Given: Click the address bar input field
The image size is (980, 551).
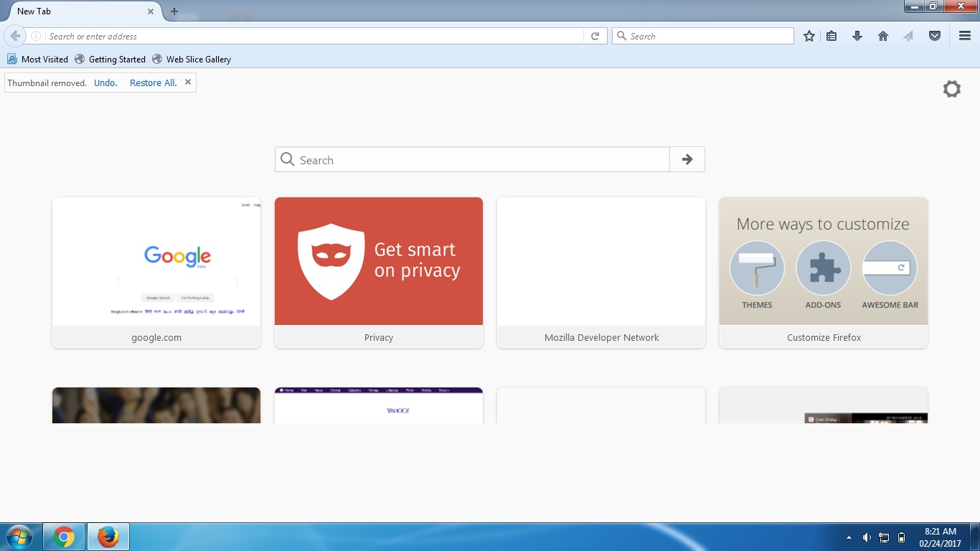Looking at the screenshot, I should [x=314, y=36].
